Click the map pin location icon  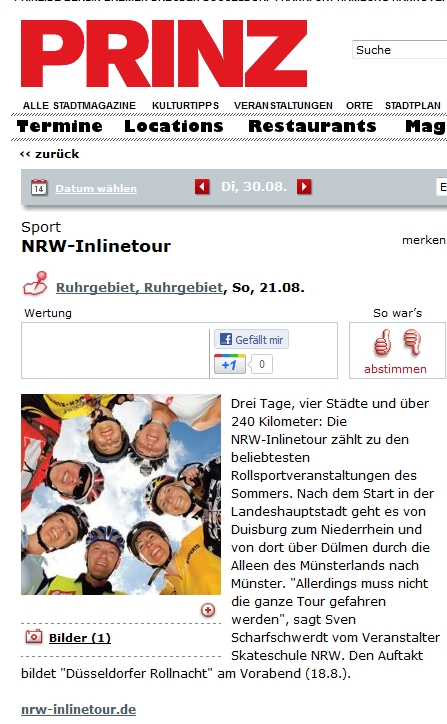coord(36,283)
